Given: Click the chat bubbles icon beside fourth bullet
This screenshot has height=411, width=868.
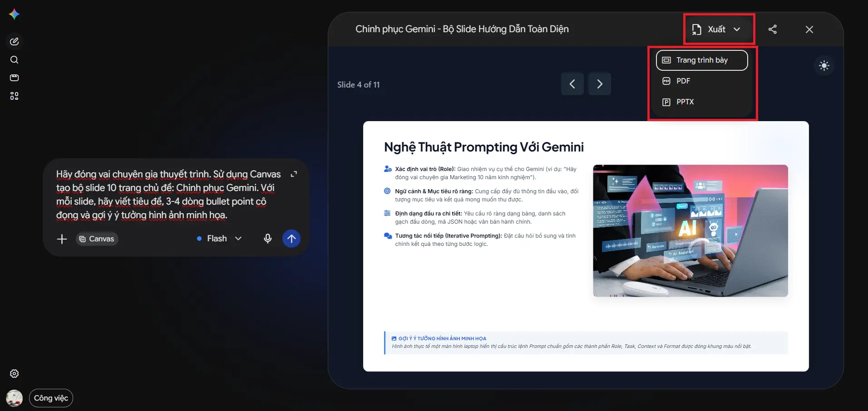Looking at the screenshot, I should [x=388, y=235].
